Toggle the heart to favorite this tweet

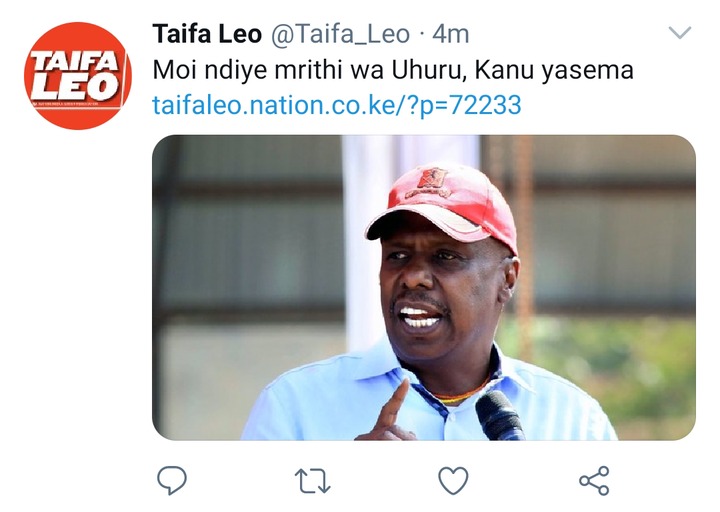click(x=453, y=480)
